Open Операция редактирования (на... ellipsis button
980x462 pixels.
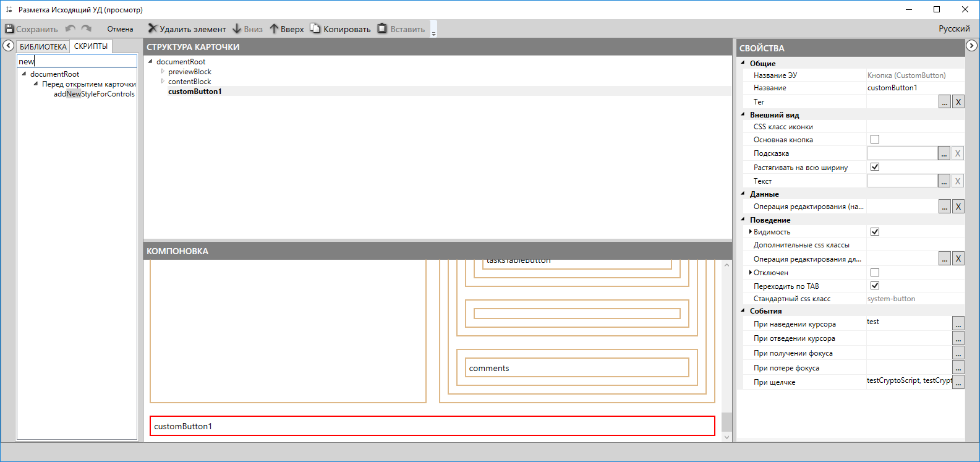(x=944, y=207)
